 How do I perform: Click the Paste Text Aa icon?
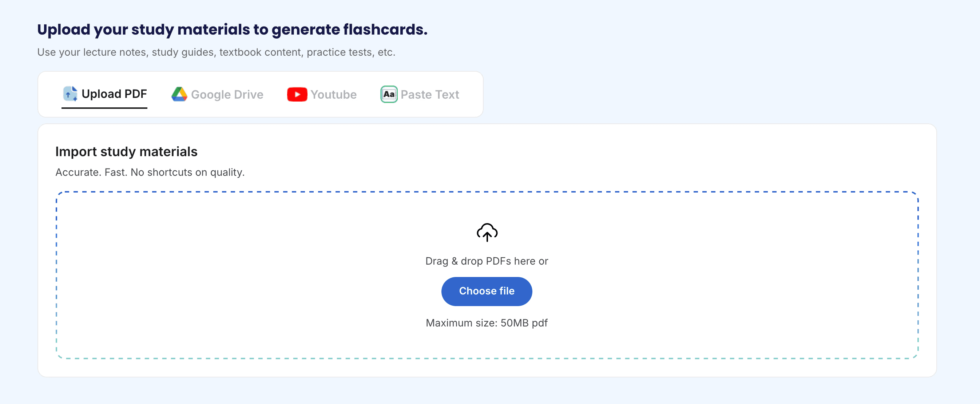(388, 94)
